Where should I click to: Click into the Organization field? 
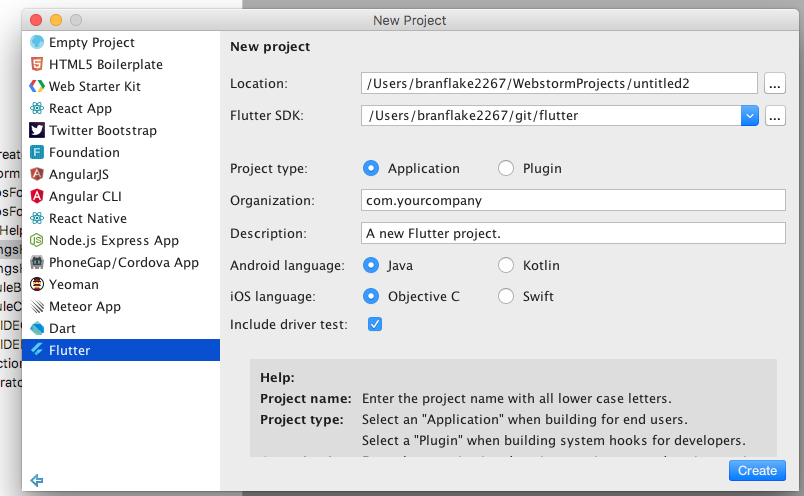(x=573, y=200)
